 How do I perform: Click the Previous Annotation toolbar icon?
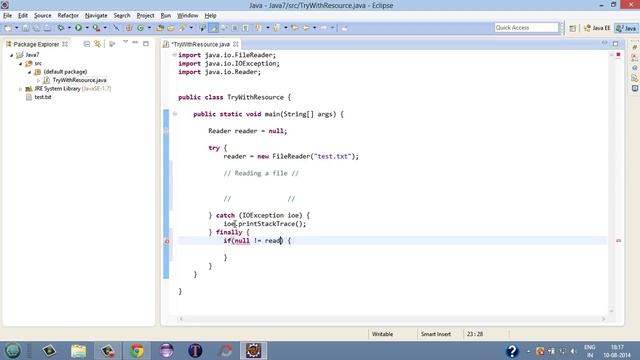pos(276,28)
